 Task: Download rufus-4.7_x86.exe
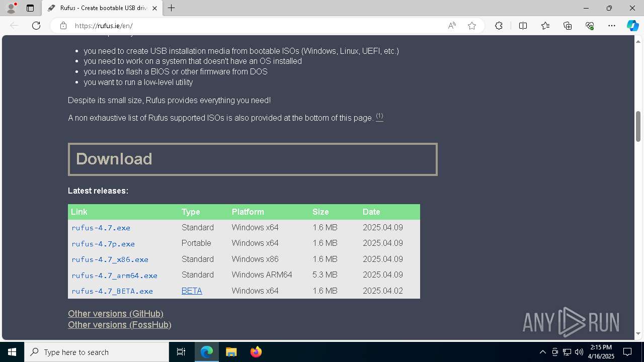click(110, 260)
